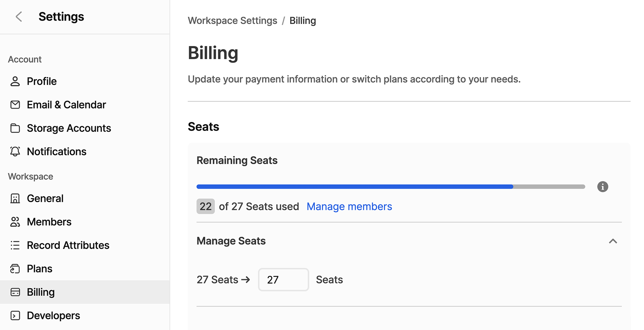Click the 22 seats used badge
The width and height of the screenshot is (644, 330).
[206, 206]
